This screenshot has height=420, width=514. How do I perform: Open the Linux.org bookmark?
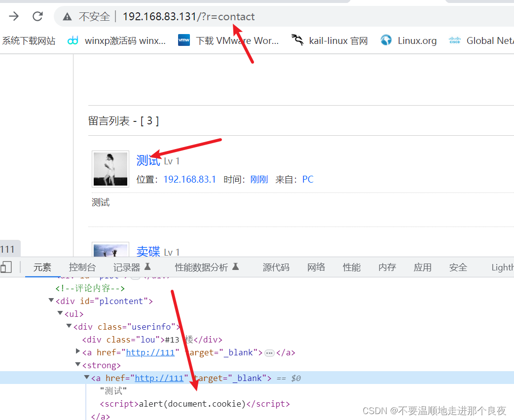click(408, 40)
